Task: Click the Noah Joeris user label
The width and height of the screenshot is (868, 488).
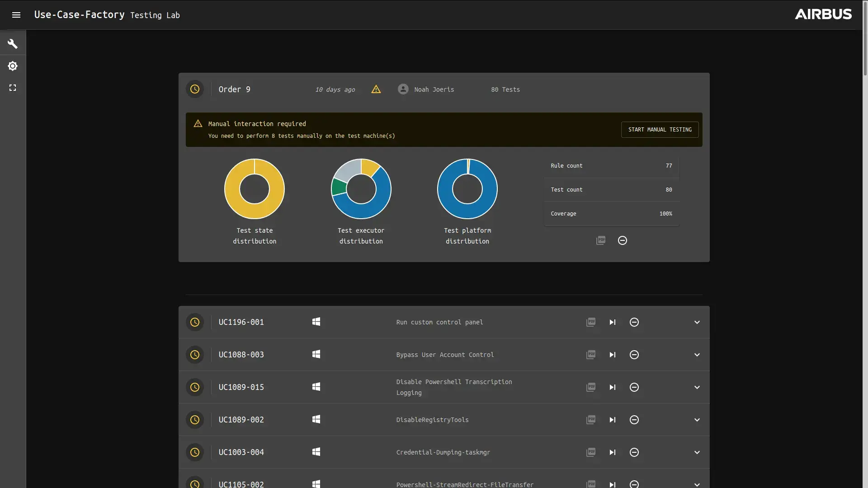Action: pyautogui.click(x=434, y=89)
